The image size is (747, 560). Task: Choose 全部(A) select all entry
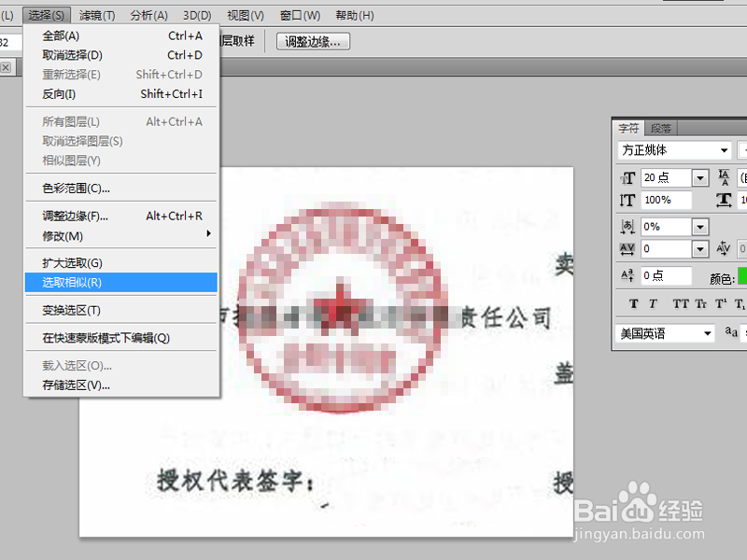(x=121, y=35)
